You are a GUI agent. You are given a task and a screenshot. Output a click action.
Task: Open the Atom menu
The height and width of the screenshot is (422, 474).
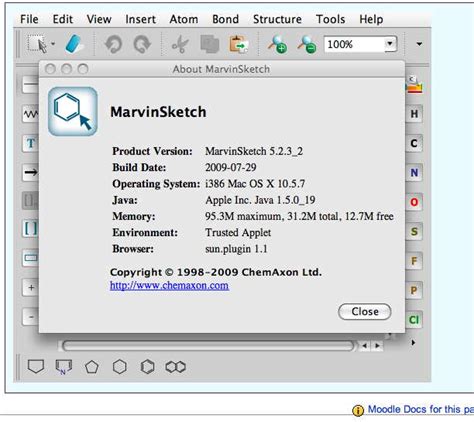click(x=184, y=19)
